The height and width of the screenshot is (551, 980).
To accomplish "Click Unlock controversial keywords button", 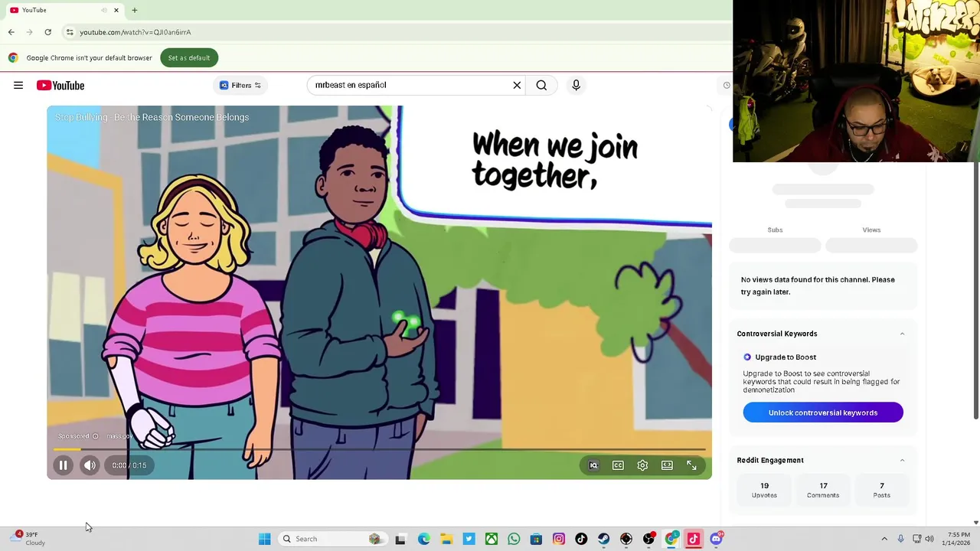I will [823, 412].
